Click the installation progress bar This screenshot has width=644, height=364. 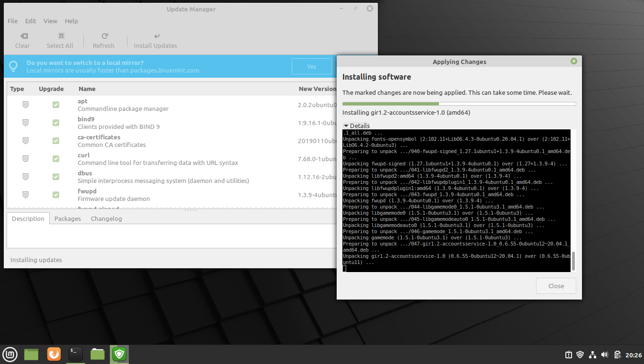[x=459, y=104]
